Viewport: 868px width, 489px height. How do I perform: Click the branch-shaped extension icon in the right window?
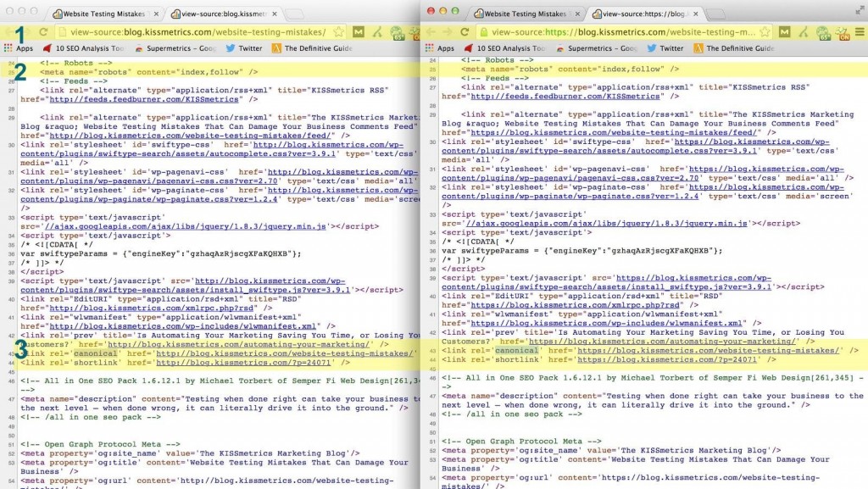tap(804, 32)
